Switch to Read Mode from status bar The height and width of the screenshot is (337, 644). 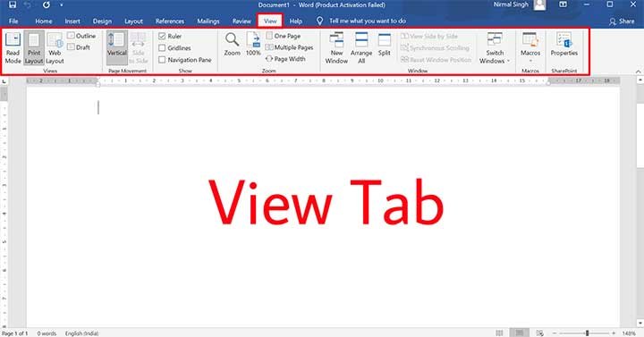(499, 333)
